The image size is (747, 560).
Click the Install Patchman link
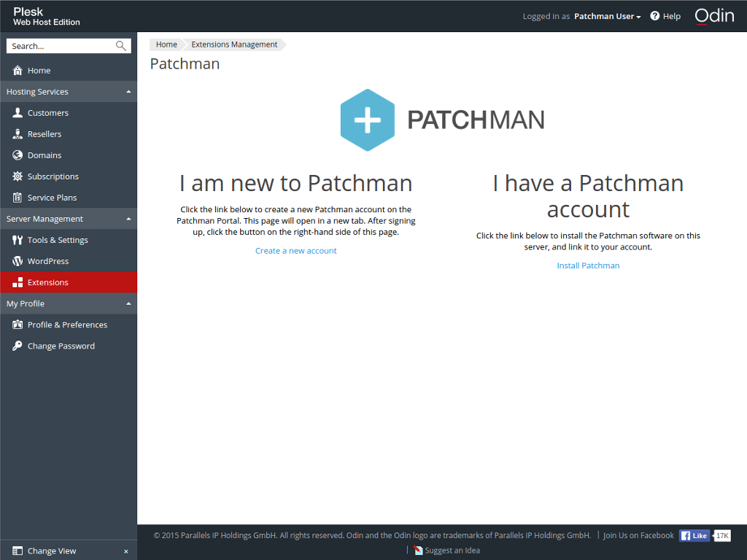point(588,265)
